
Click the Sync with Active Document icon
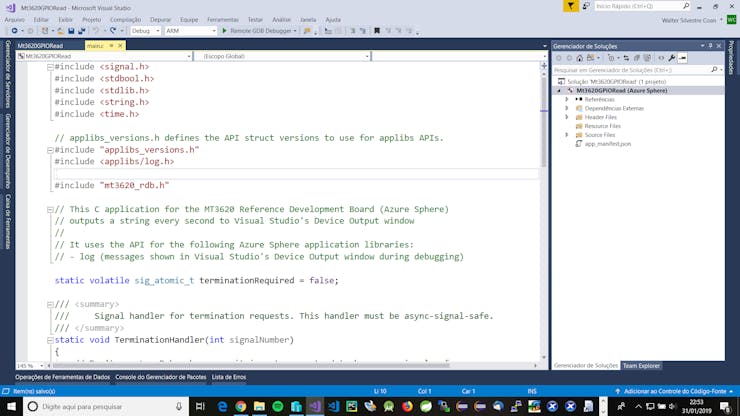click(x=626, y=58)
